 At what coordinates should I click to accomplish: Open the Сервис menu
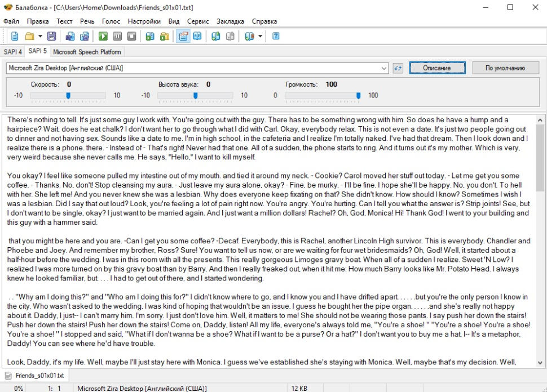[198, 21]
